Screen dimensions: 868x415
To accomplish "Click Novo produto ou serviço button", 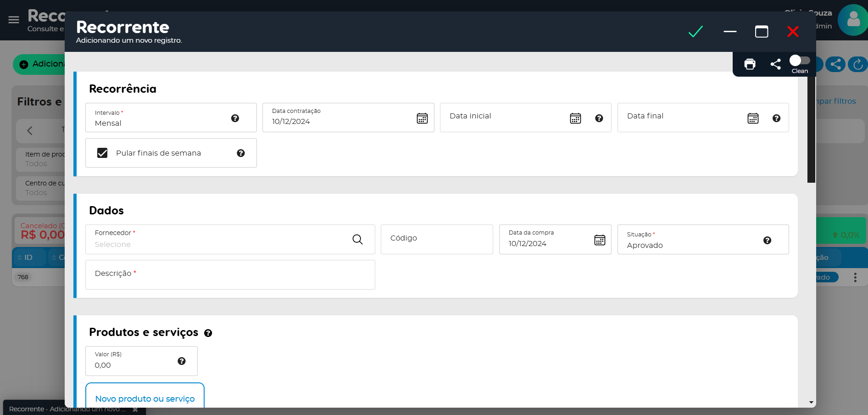I will 145,398.
